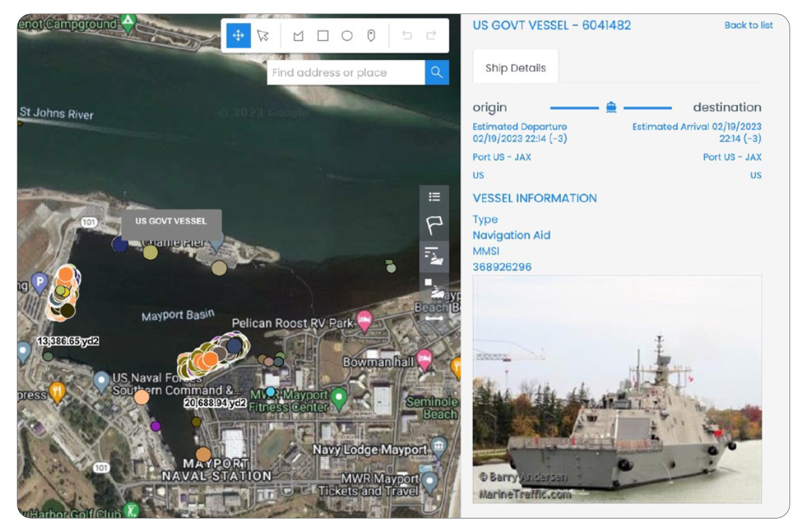Click the US Naval Forces Southern Command pin
This screenshot has width=807, height=532.
pos(102,381)
